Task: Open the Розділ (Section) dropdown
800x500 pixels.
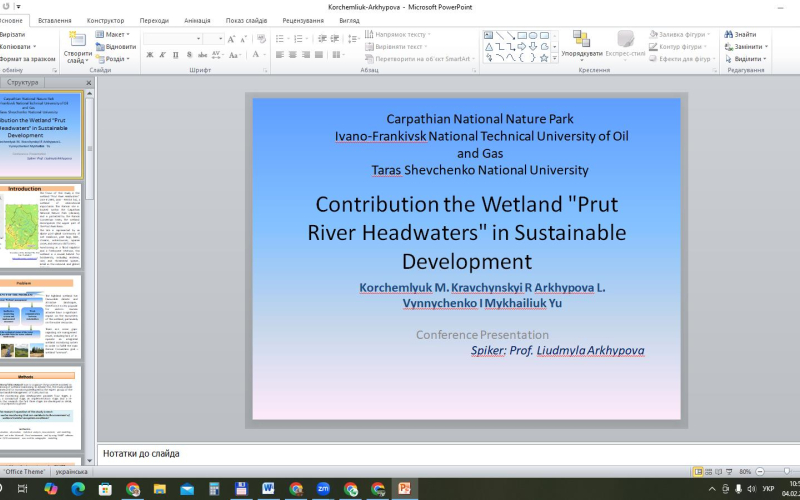Action: [x=113, y=59]
